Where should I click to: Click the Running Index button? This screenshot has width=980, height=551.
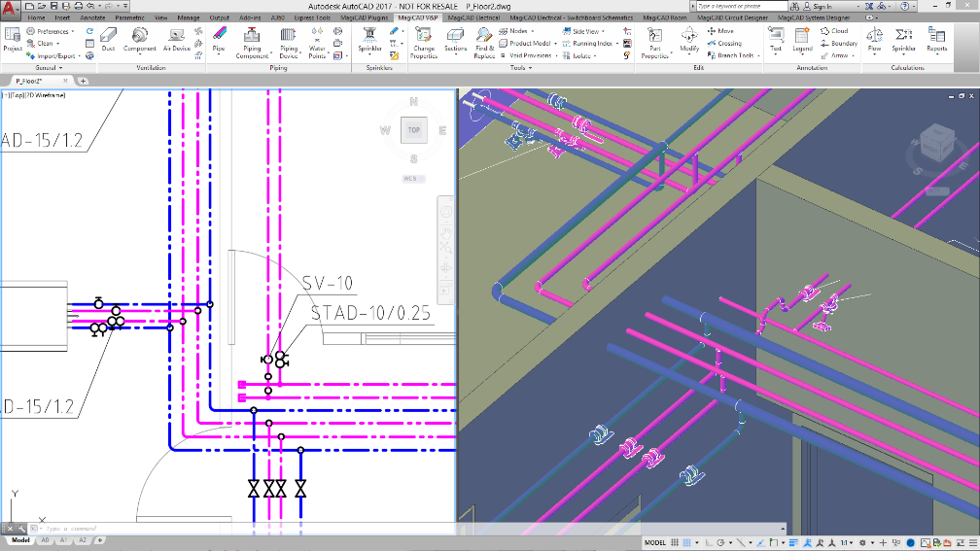point(591,43)
